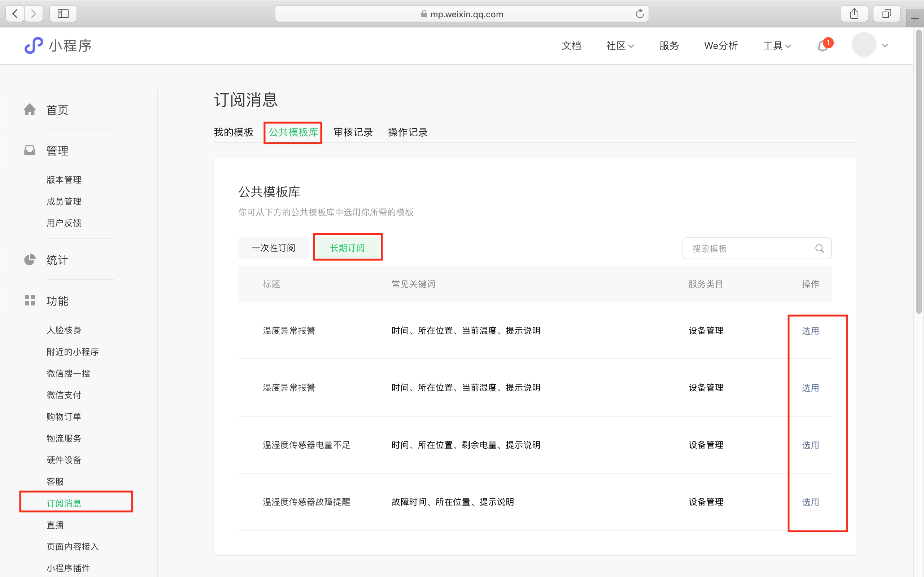
Task: Open the account avatar dropdown arrow
Action: tap(885, 46)
